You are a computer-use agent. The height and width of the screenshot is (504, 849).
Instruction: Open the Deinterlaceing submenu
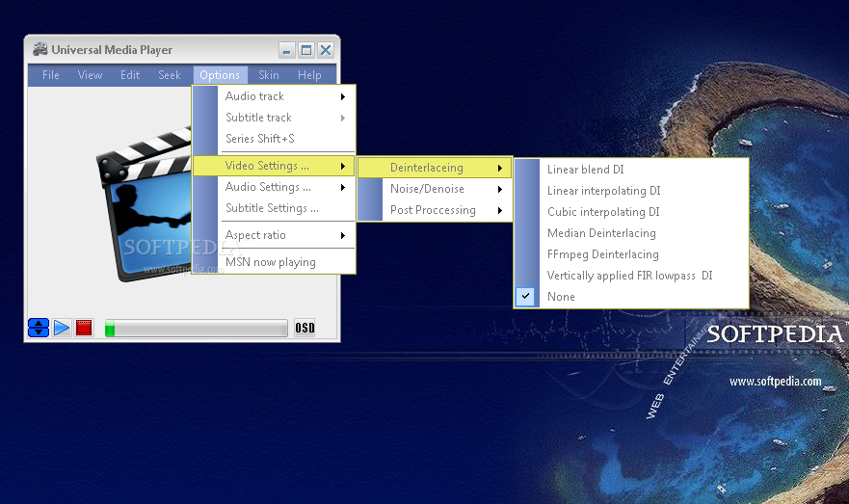(435, 168)
